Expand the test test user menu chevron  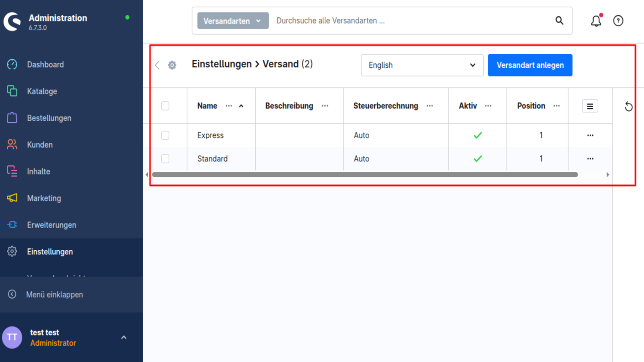click(124, 338)
